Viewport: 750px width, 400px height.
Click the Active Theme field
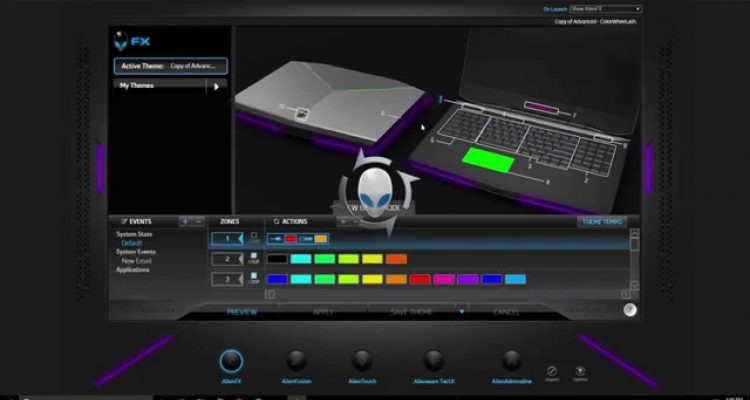pos(171,66)
